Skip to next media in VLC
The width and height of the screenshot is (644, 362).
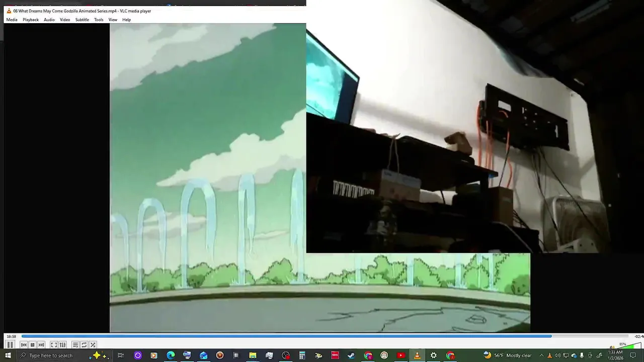pos(41,345)
